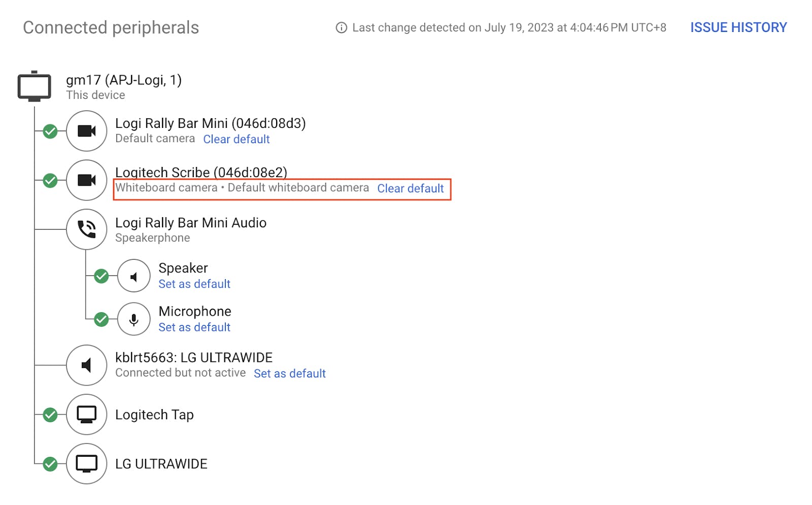The image size is (812, 505).
Task: Set Microphone as default
Action: pyautogui.click(x=194, y=327)
